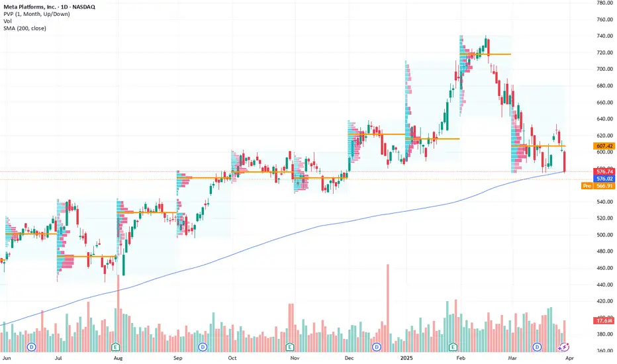Select the SMA (200, close) indicator legend
The height and width of the screenshot is (364, 617).
coord(24,28)
